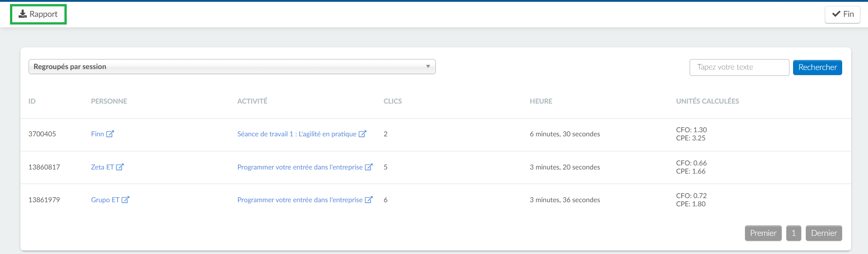Click the CPE: 1.80 value

(x=690, y=204)
